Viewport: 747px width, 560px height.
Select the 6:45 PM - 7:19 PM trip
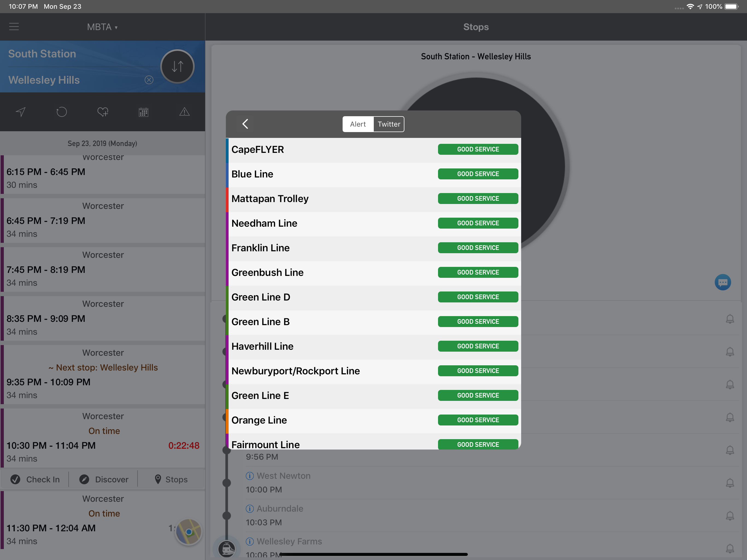point(103,220)
